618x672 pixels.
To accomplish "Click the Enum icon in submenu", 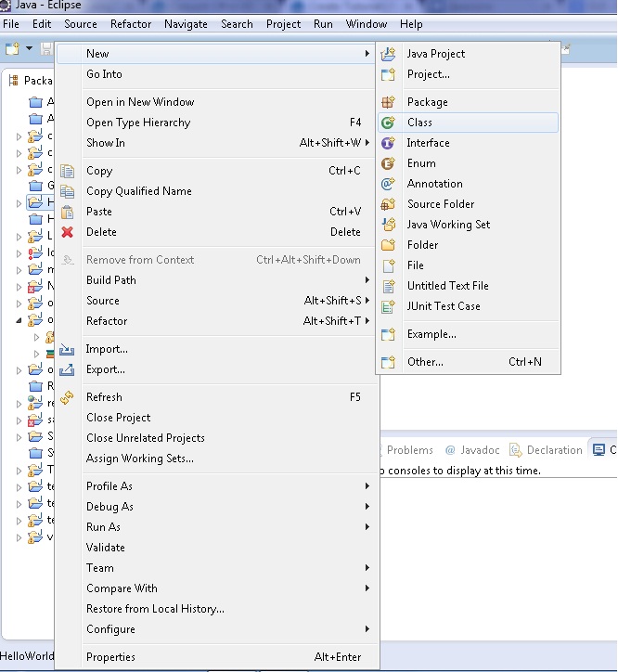I will click(388, 163).
